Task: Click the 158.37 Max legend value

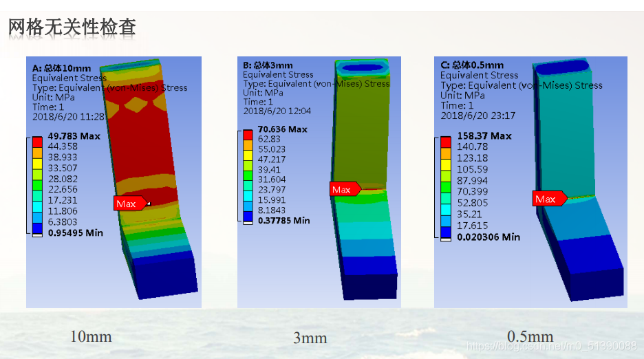Action: (x=484, y=136)
